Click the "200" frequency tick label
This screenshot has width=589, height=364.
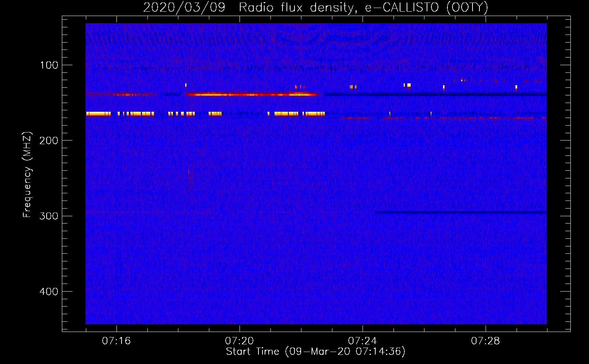tap(48, 141)
